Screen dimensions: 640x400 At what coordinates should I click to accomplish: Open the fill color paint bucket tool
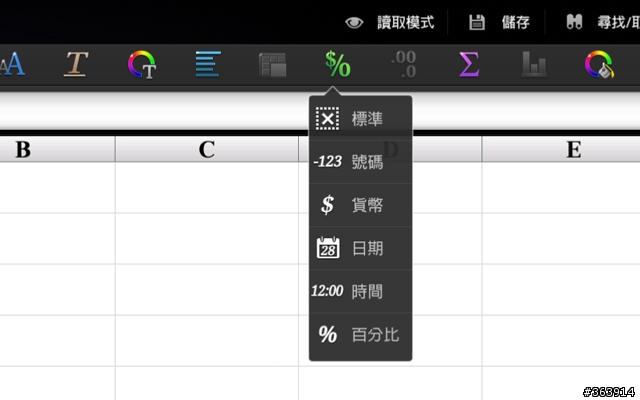[x=599, y=64]
